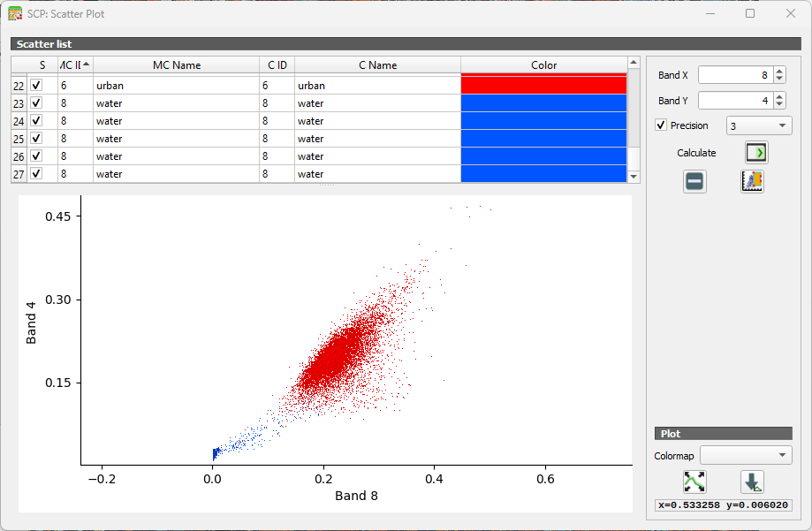Screen dimensions: 812x531
Task: Click the Band X input field
Action: point(734,75)
